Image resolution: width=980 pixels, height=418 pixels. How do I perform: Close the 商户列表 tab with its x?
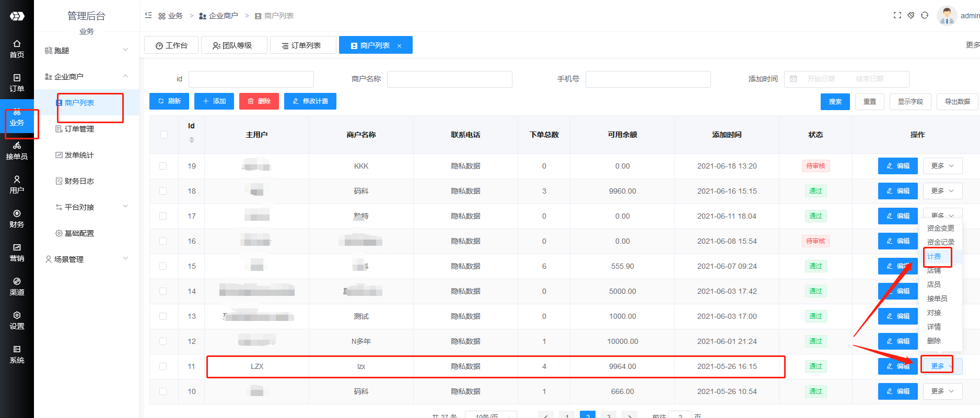[400, 46]
